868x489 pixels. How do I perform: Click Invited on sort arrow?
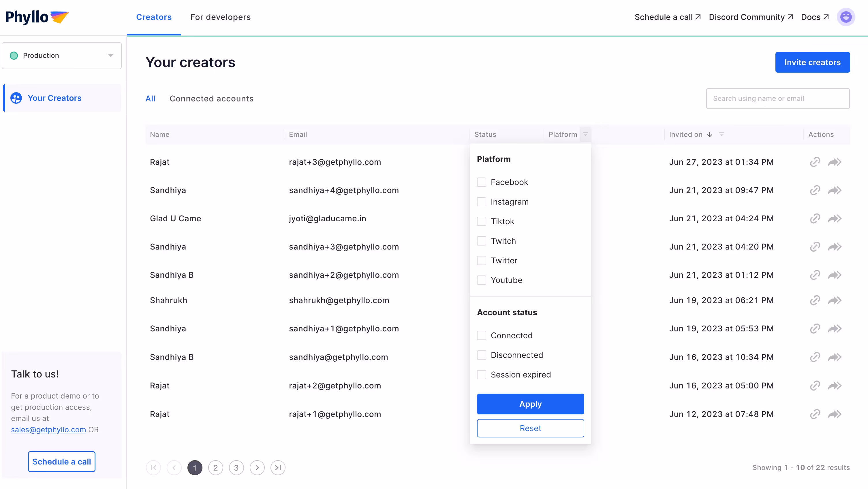pyautogui.click(x=710, y=134)
